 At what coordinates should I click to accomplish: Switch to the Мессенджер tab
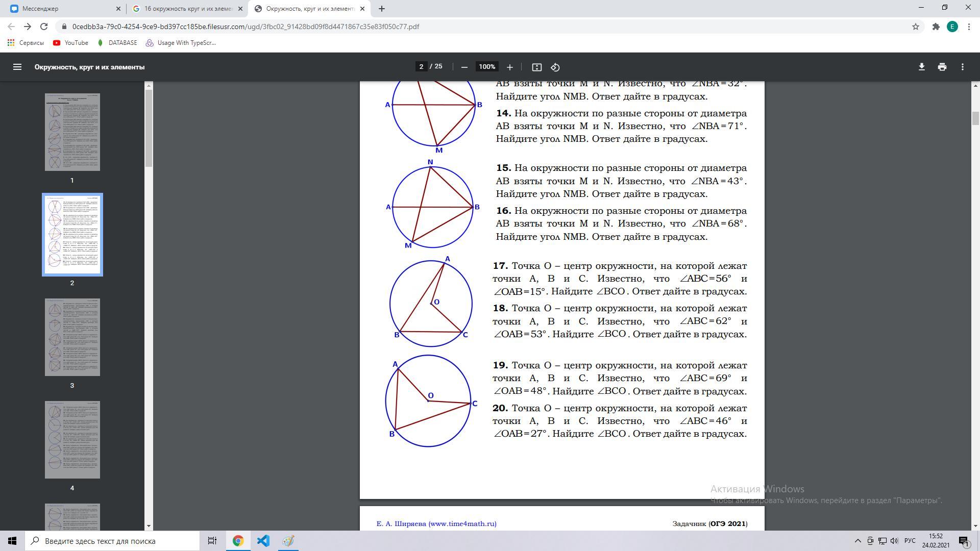61,9
